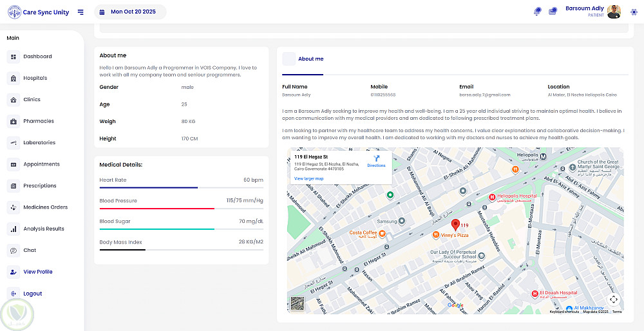Click the Pharmacies sidebar icon

[13, 121]
